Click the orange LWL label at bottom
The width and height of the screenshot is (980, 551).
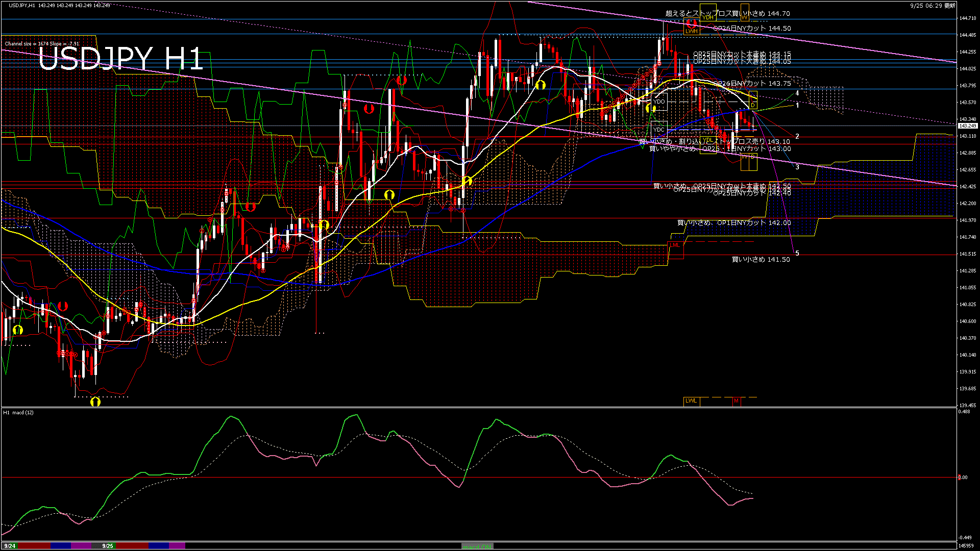[x=691, y=401]
